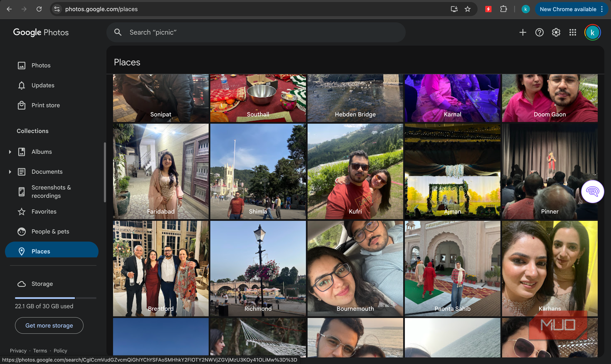Open the Karnal place thumbnail
Image resolution: width=611 pixels, height=364 pixels.
click(x=453, y=98)
